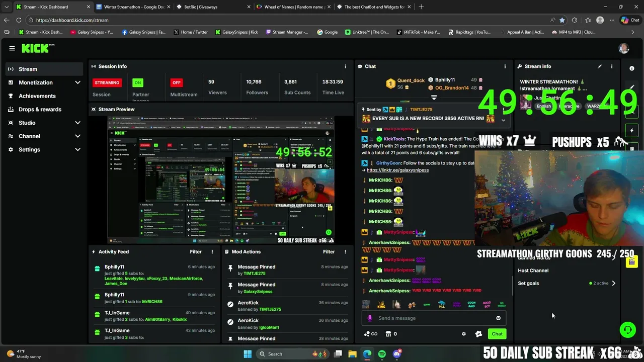Switch to best ChatBot and Widgets tab
Screen dimensions: 644x362
[374, 7]
